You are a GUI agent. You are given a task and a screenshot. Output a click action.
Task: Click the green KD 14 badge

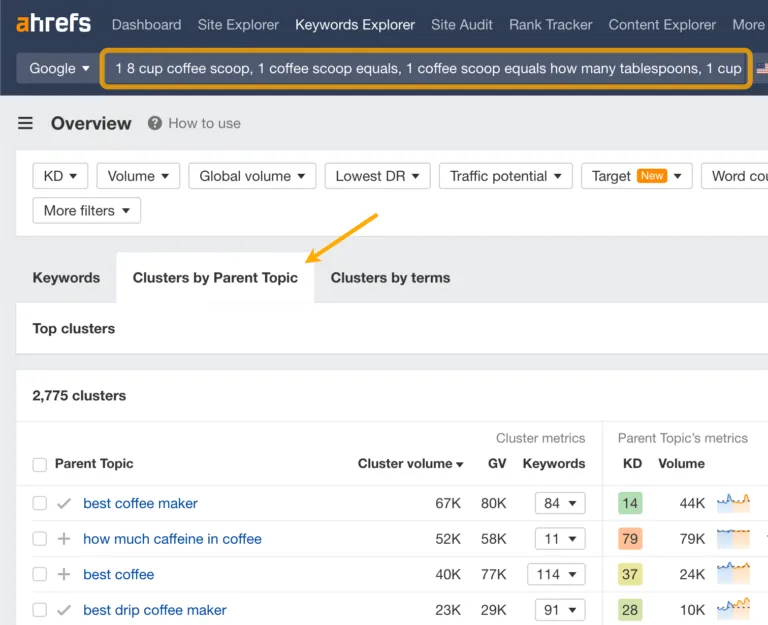point(630,503)
